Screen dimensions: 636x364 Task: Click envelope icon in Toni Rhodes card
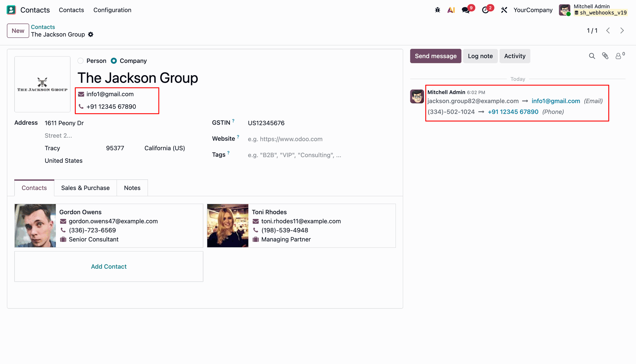tap(256, 221)
